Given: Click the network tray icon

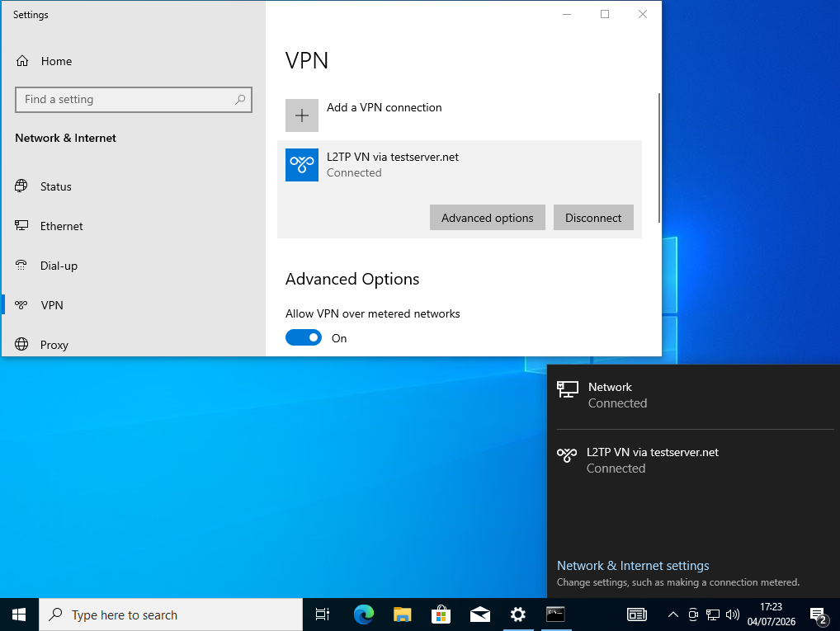Looking at the screenshot, I should 712,615.
